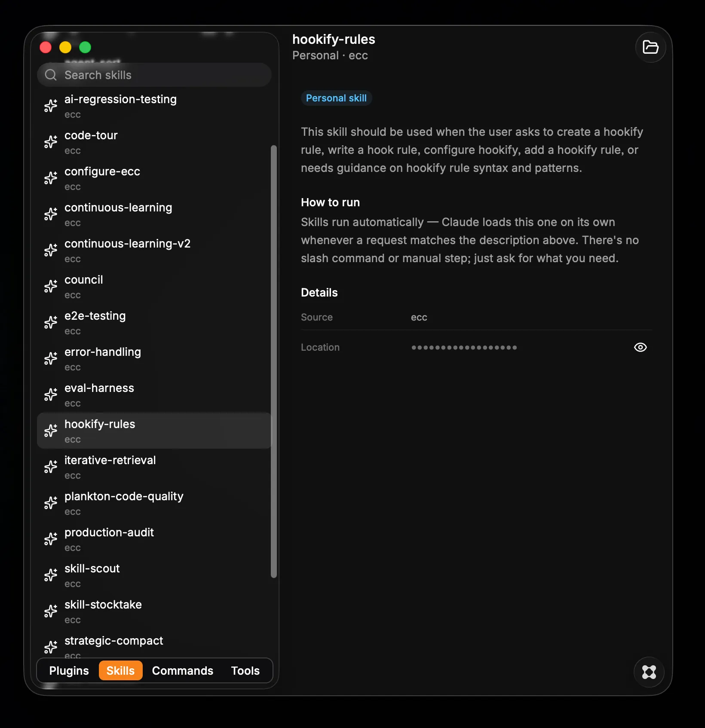This screenshot has width=705, height=728.
Task: Click the skills list vertical scrollbar
Action: pyautogui.click(x=274, y=361)
